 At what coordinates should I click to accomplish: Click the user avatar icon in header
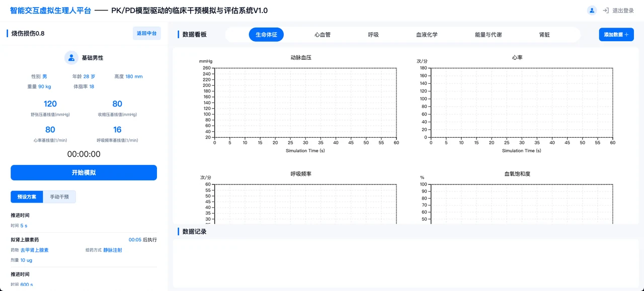(x=592, y=11)
